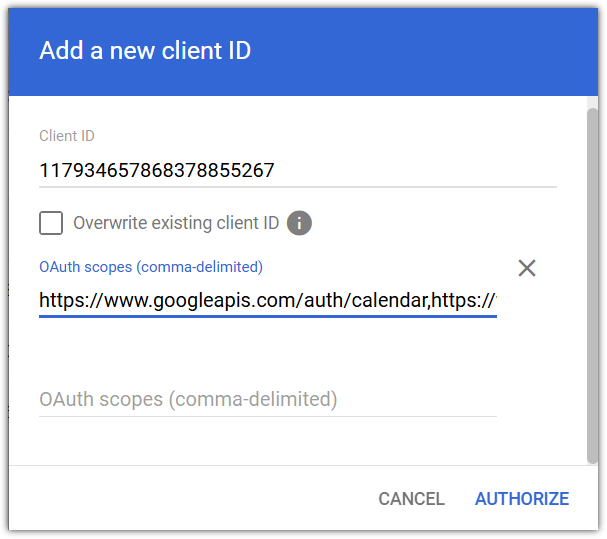The image size is (607, 539).
Task: Click the small 'Client ID' field label
Action: pos(67,136)
